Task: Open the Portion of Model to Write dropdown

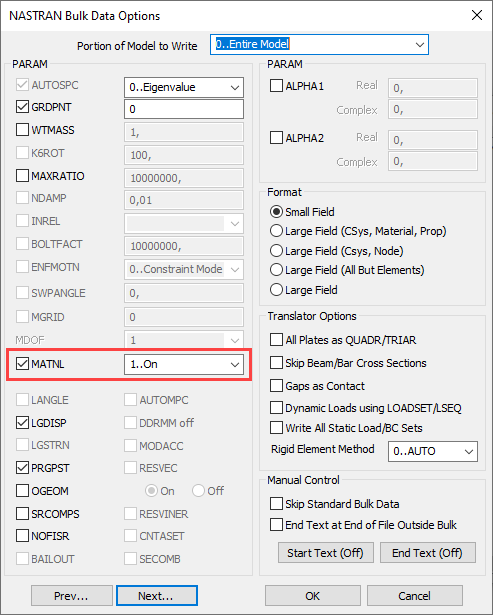Action: pos(319,44)
